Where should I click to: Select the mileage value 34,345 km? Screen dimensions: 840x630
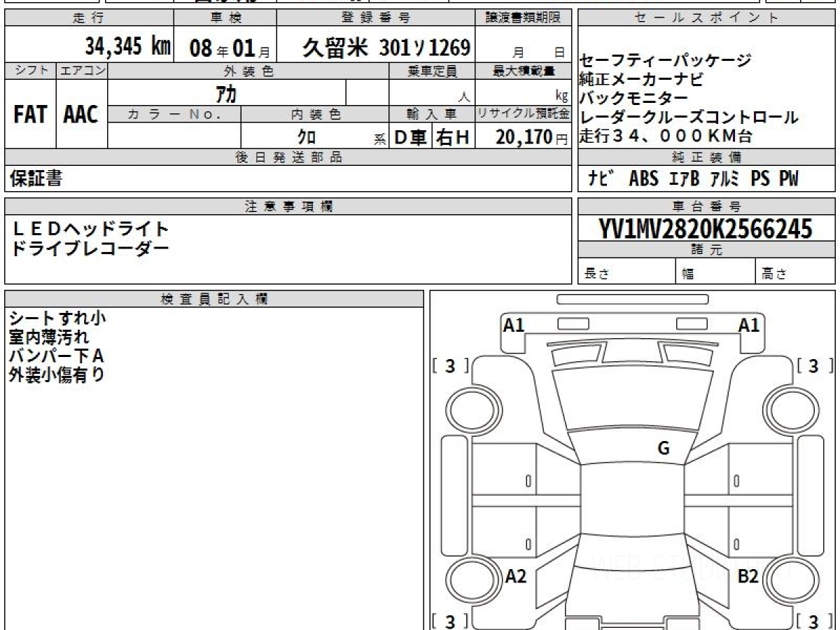point(127,47)
